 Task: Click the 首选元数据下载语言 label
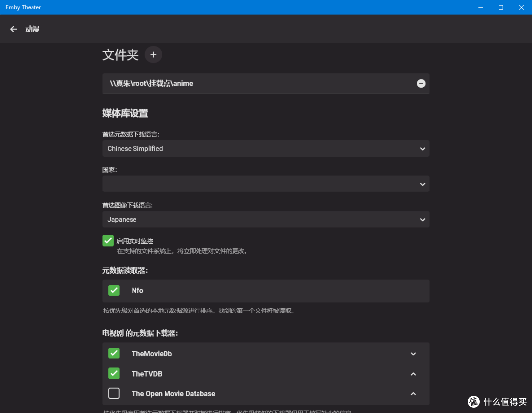(131, 134)
